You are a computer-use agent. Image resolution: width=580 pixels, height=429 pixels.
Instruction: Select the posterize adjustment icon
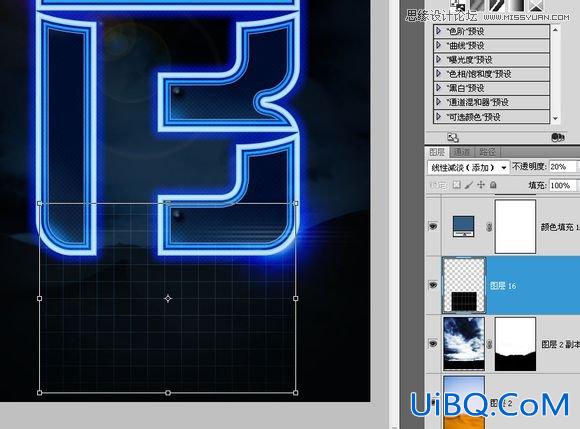click(476, 5)
